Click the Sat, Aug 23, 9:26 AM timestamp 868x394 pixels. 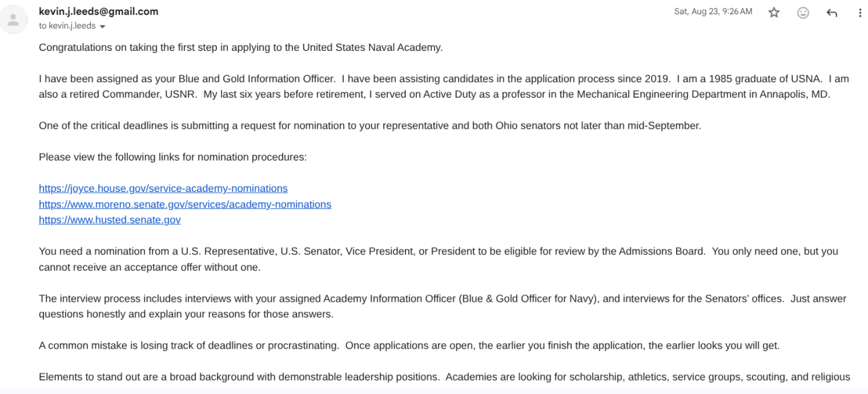click(x=713, y=12)
